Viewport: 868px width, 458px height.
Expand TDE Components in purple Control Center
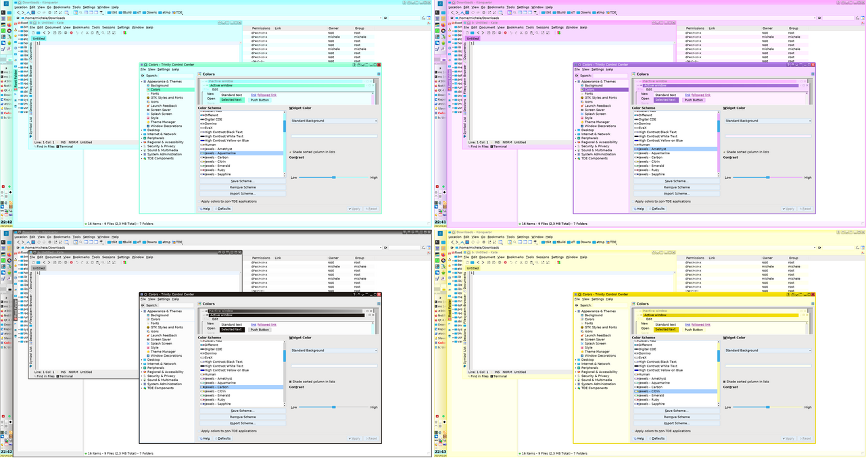tap(577, 159)
